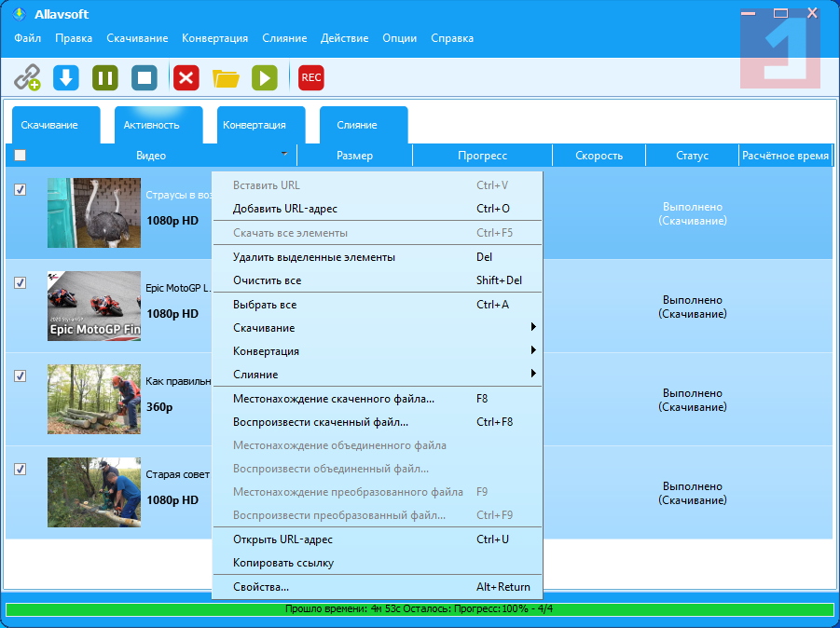This screenshot has height=628, width=840.
Task: Open the Действие menu
Action: point(344,38)
